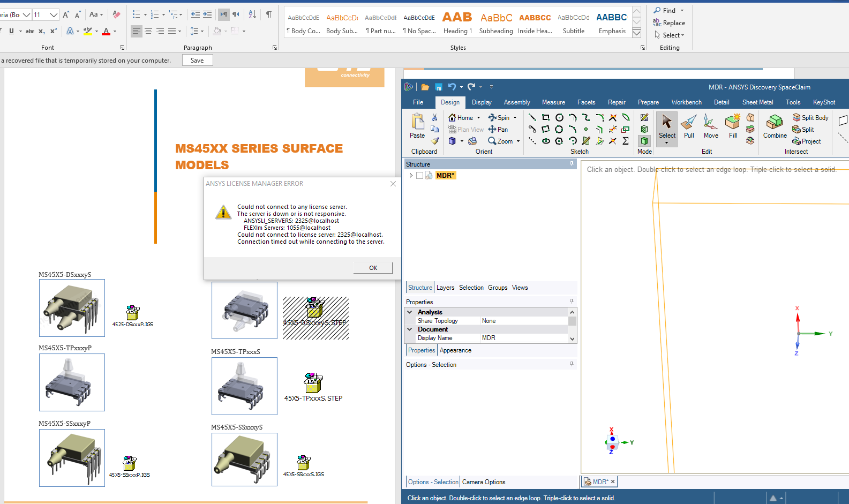Click Clear All Formatting eraser in Word
The height and width of the screenshot is (504, 849).
tap(116, 14)
